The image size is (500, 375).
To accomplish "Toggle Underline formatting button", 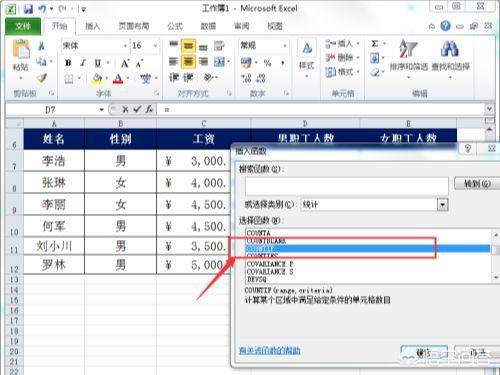I will click(x=97, y=63).
